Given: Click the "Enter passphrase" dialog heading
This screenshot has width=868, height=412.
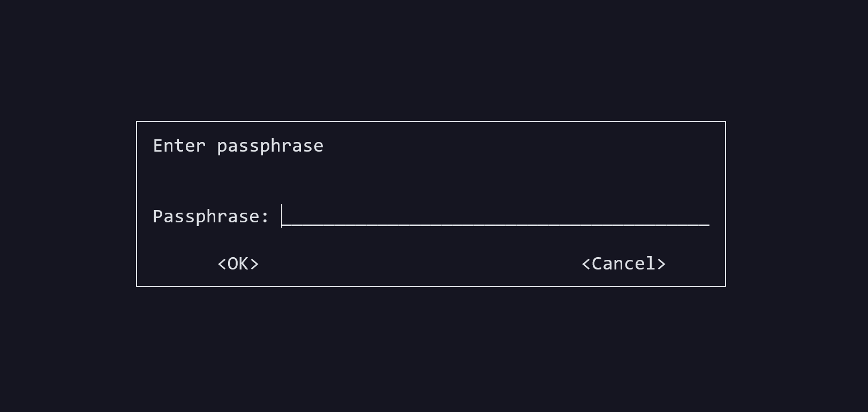Looking at the screenshot, I should [238, 146].
